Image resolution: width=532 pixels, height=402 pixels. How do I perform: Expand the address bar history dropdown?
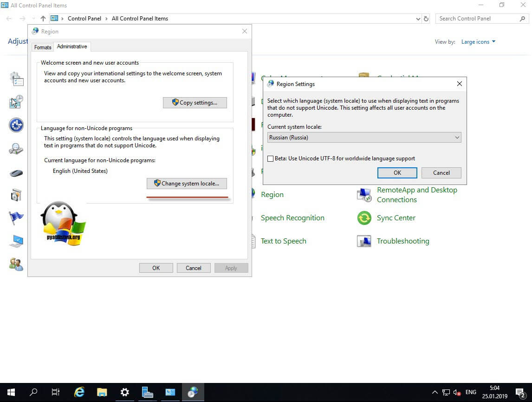(x=418, y=19)
